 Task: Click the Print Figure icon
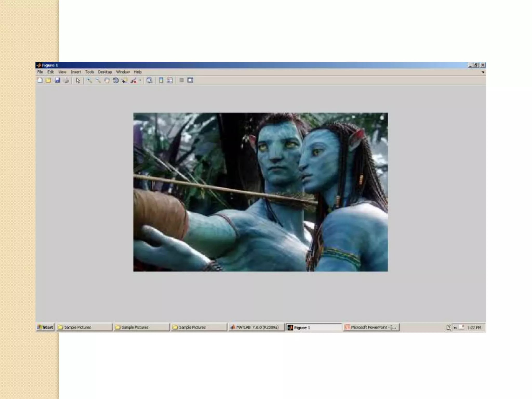pos(66,80)
